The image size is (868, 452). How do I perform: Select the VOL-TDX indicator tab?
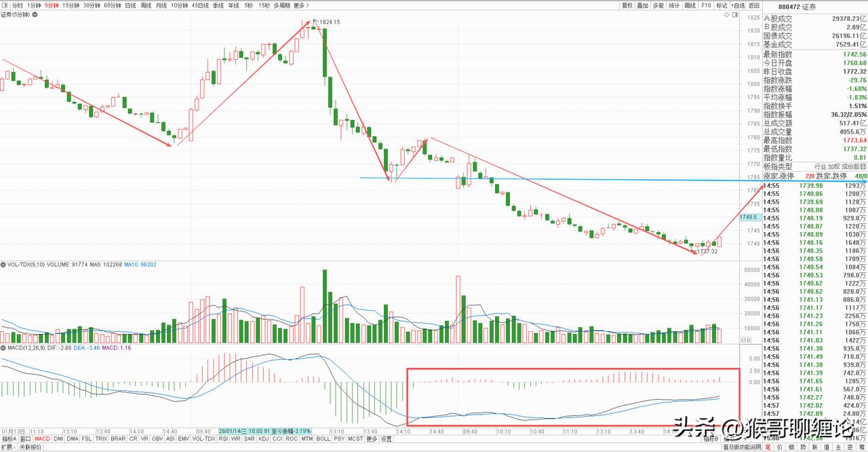204,438
